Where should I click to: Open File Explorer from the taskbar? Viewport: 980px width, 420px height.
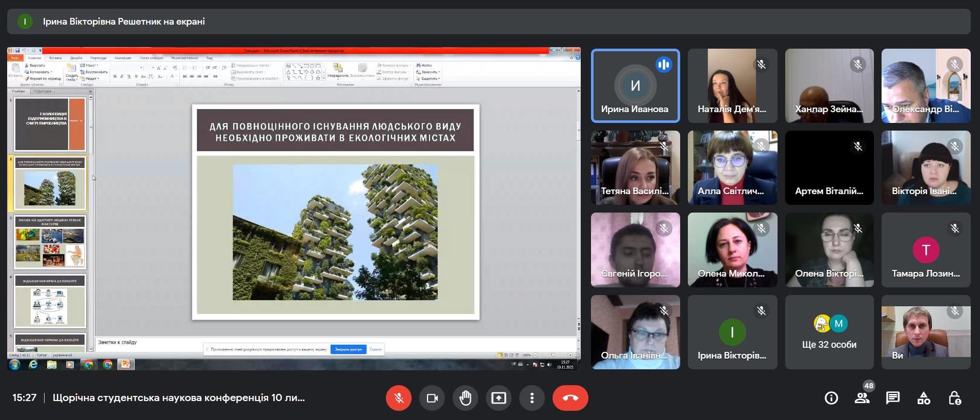tap(52, 364)
